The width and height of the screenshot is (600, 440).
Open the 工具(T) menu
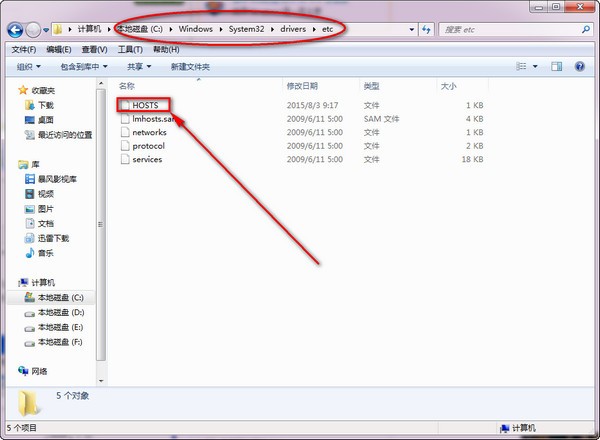tap(130, 49)
